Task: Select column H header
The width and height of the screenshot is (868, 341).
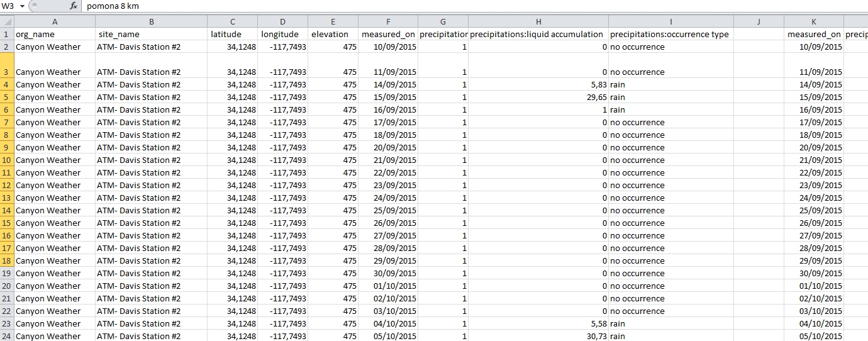Action: click(538, 21)
